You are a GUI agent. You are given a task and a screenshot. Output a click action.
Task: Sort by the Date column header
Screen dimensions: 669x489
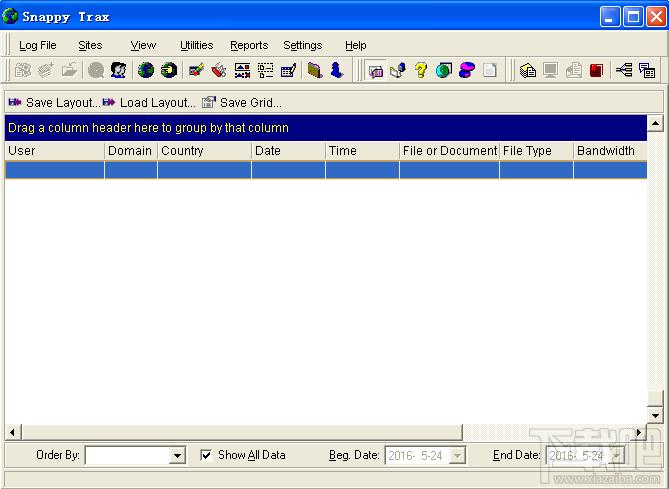pos(288,151)
